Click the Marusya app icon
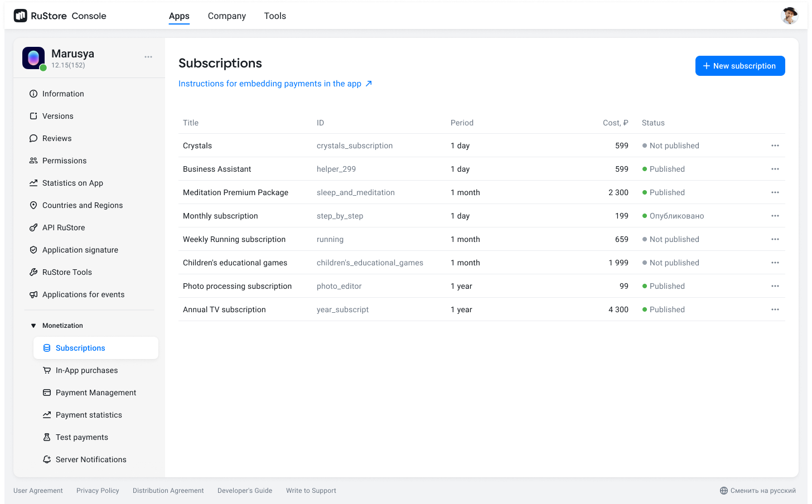 33,58
